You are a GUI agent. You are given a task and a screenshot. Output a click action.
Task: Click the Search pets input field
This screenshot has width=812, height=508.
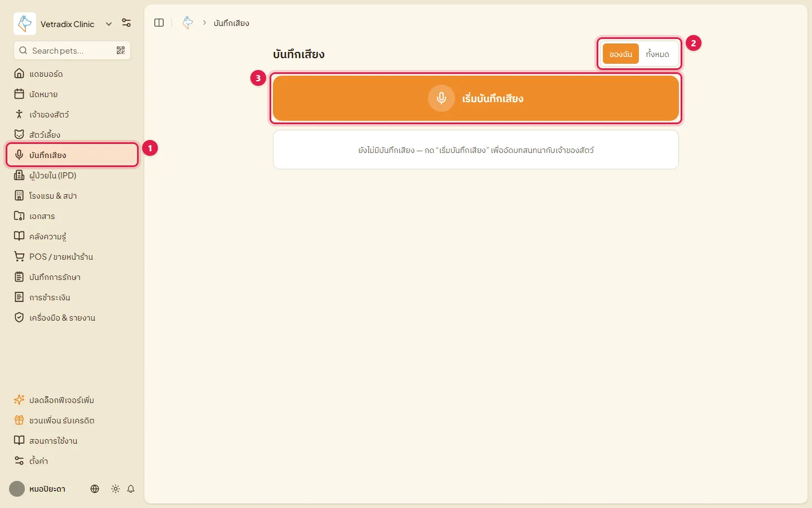pos(72,50)
